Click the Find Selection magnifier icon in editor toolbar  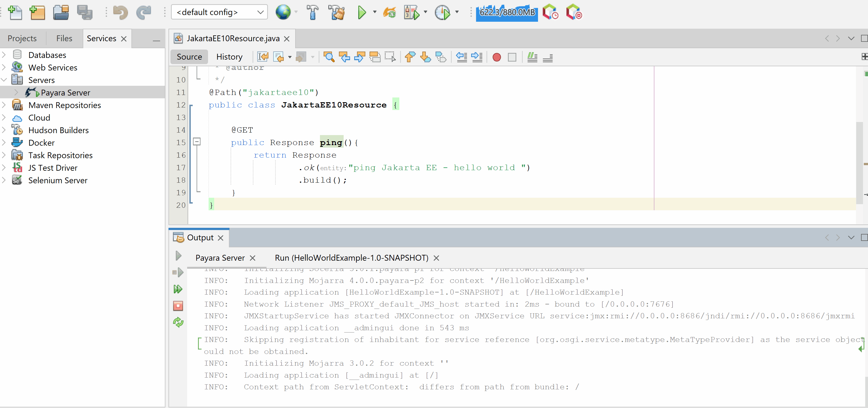coord(329,57)
